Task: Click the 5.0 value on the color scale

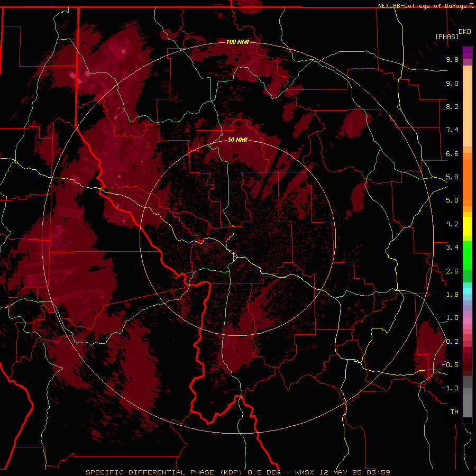Action: pyautogui.click(x=452, y=200)
